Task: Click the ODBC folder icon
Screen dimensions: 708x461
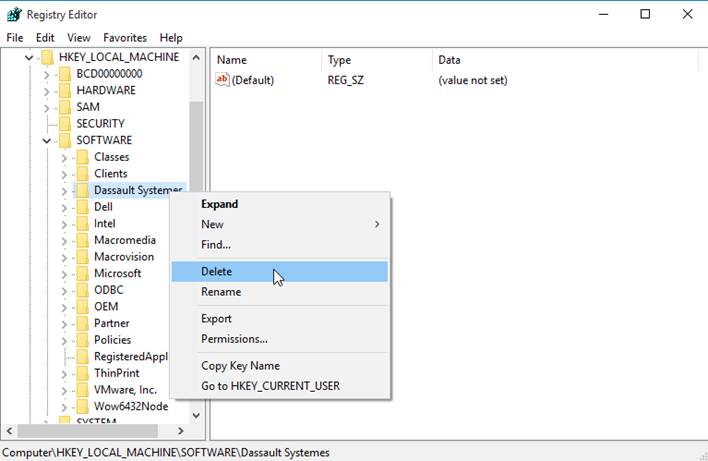Action: [x=83, y=290]
